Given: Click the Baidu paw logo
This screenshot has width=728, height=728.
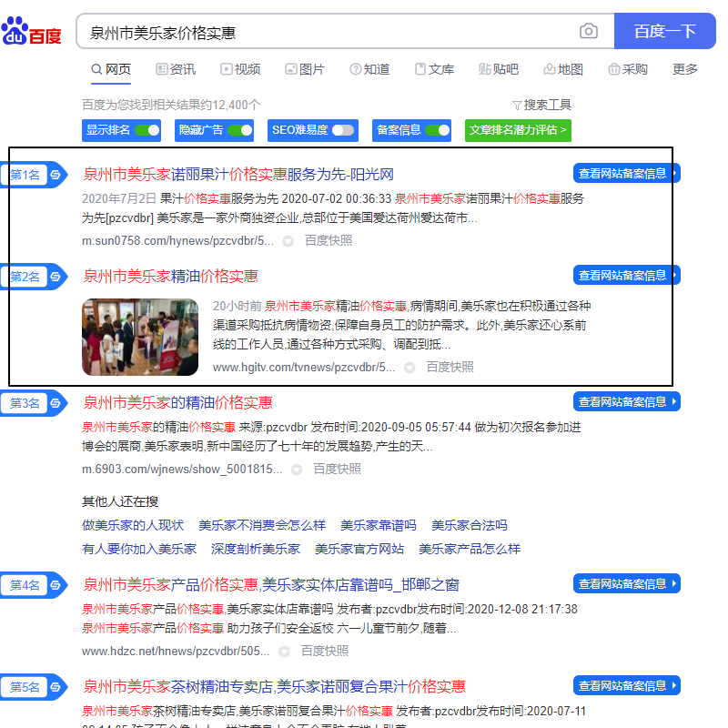Looking at the screenshot, I should 32,31.
